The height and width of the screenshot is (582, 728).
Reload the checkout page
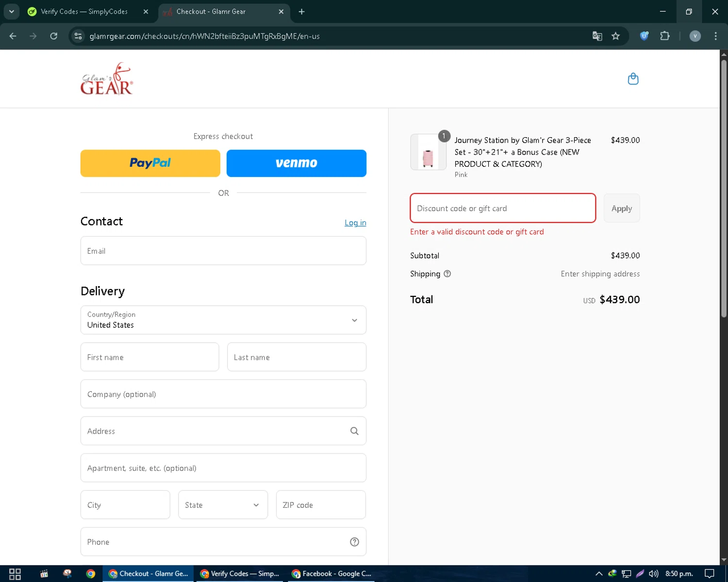tap(53, 36)
